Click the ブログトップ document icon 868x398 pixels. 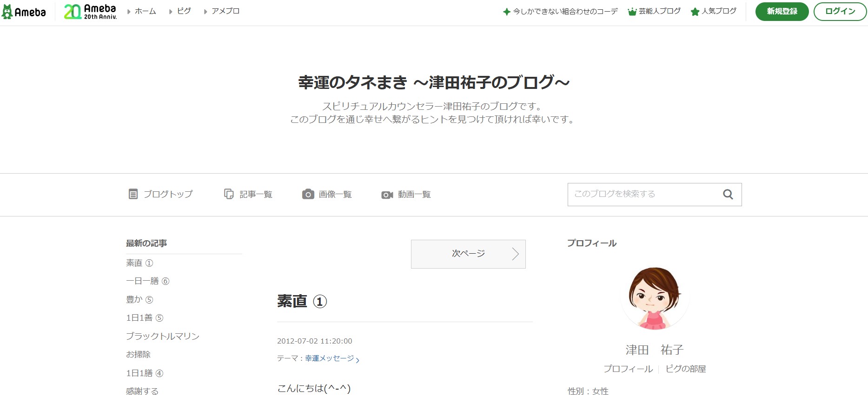[x=133, y=194]
